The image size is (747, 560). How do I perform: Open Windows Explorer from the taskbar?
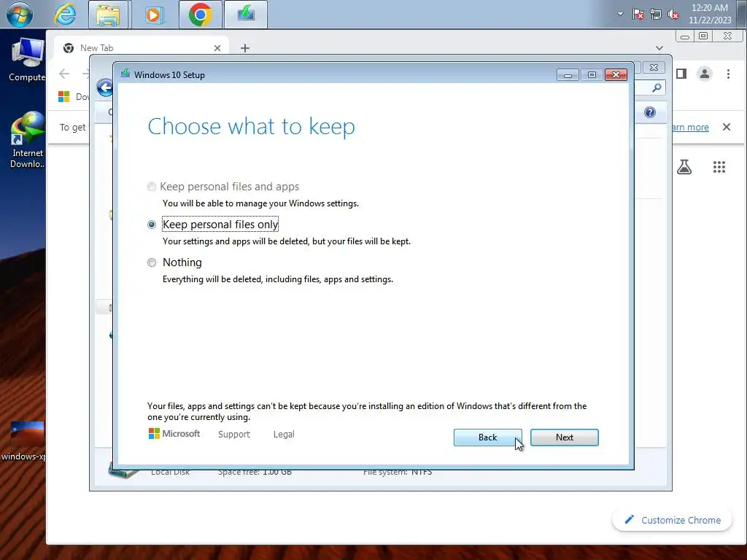(x=108, y=15)
